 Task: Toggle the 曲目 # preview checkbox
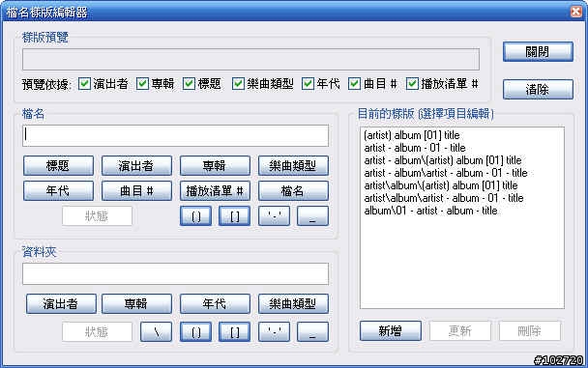[354, 83]
